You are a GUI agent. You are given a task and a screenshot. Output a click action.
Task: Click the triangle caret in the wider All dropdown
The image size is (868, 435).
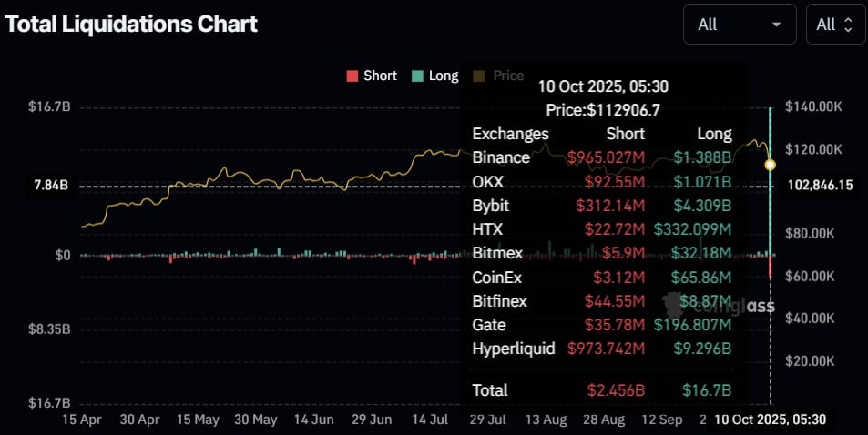coord(776,25)
